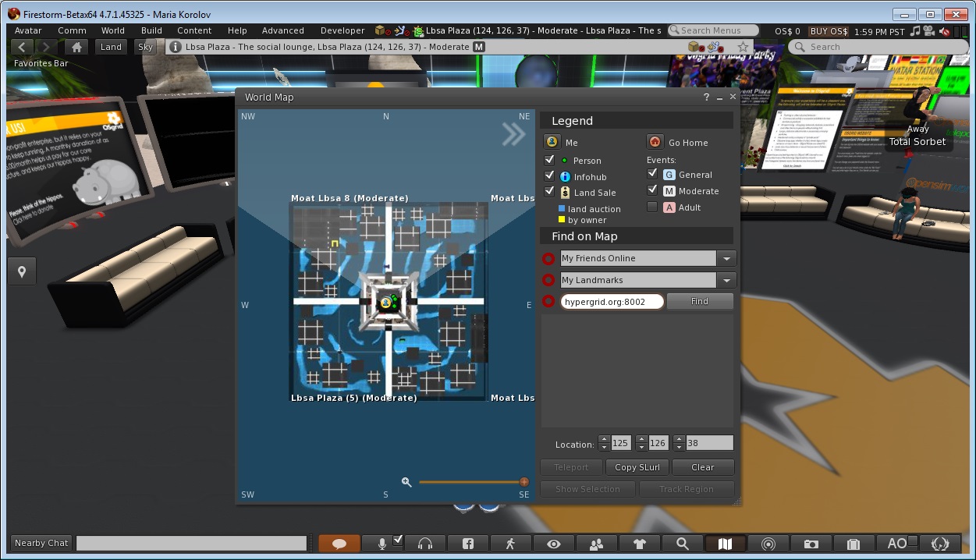Click the laurel wreath icon in bottom toolbar

pos(940,544)
